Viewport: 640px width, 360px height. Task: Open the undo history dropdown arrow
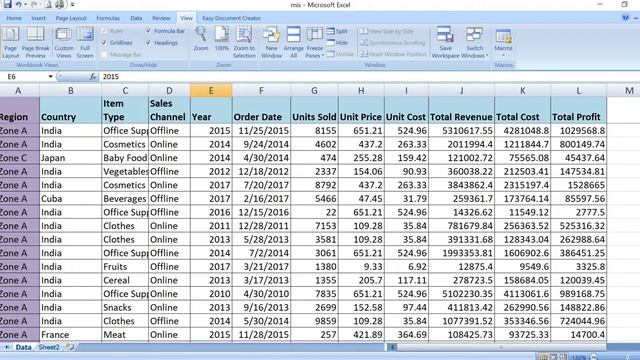tap(25, 4)
